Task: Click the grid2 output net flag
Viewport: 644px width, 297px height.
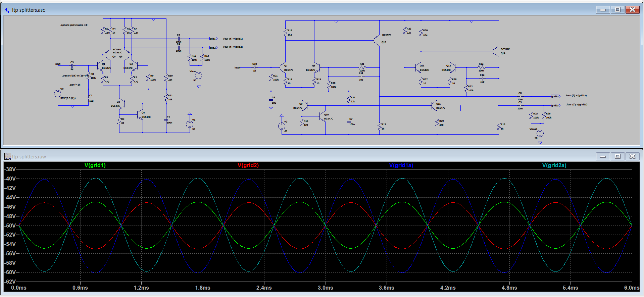Action: point(213,48)
